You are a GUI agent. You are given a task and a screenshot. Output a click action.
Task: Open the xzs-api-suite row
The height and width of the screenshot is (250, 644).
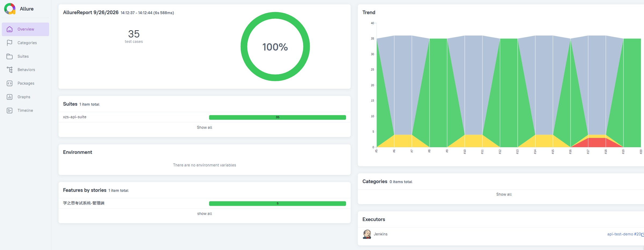[204, 117]
